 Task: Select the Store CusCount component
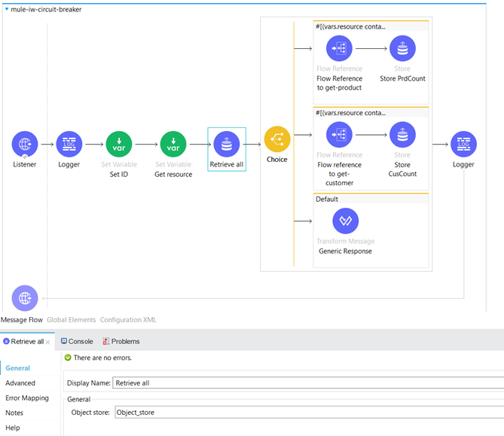(x=402, y=135)
